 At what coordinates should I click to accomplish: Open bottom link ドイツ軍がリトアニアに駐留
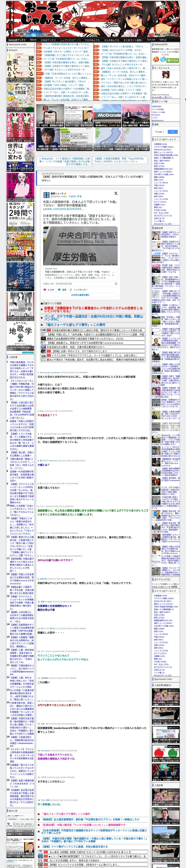pyautogui.click(x=75, y=846)
